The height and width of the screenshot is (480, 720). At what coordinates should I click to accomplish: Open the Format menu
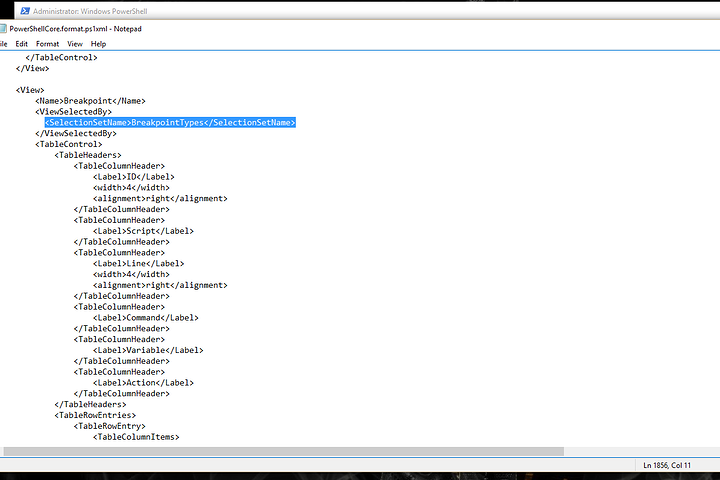click(x=47, y=44)
